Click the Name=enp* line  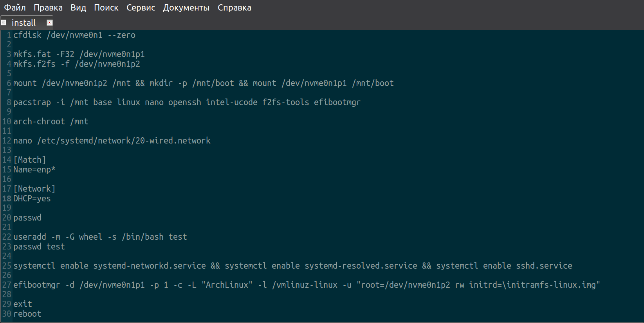34,170
